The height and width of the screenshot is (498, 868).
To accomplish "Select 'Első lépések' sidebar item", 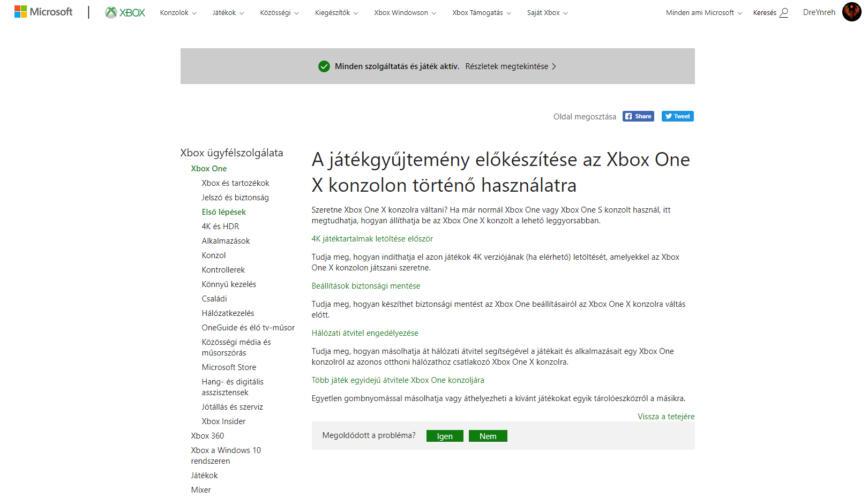I will coord(224,212).
